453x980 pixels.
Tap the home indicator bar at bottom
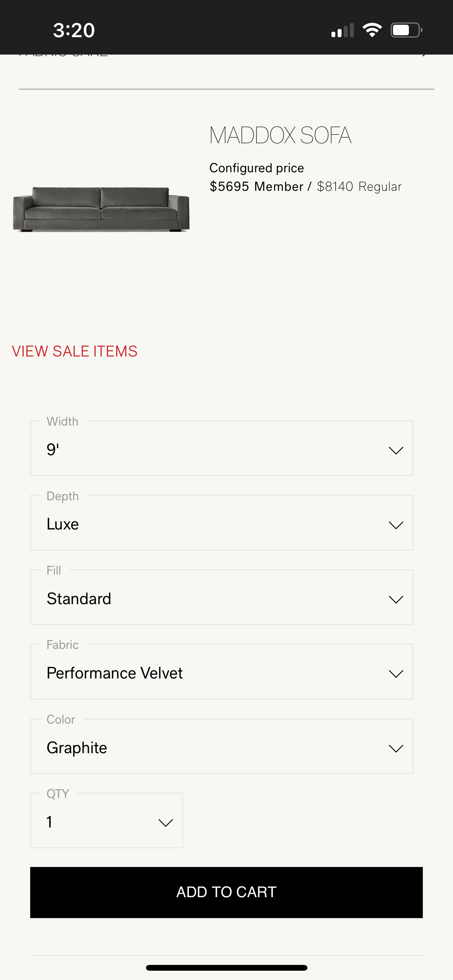[226, 968]
